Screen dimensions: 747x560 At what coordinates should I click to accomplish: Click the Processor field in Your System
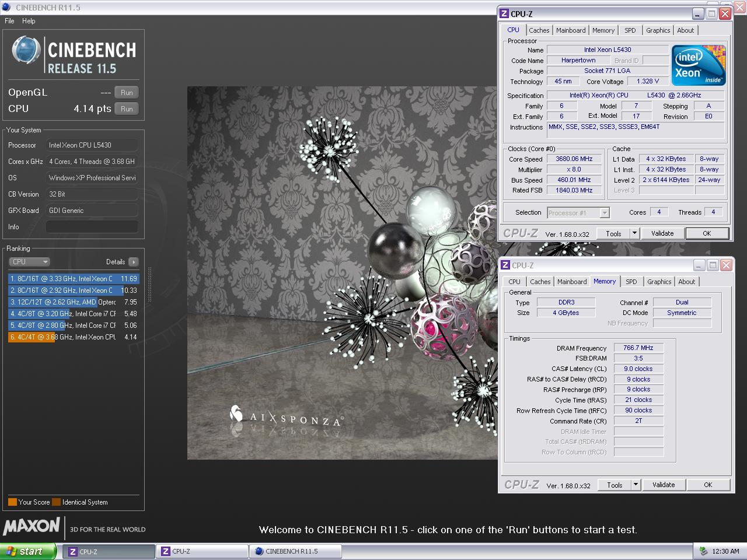(92, 145)
